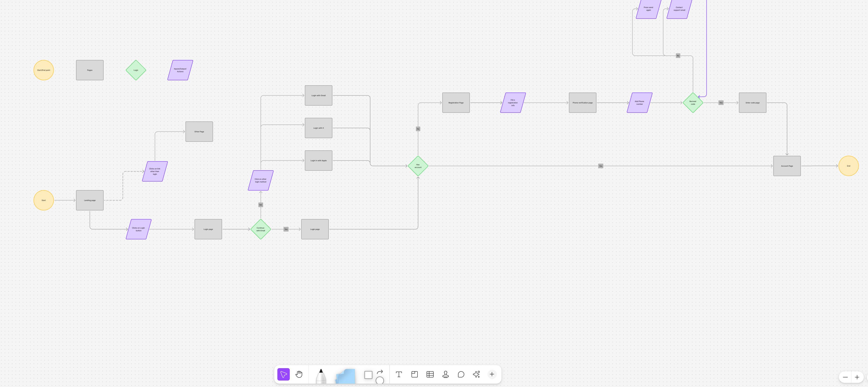Select the square shape tool
The width and height of the screenshot is (868, 387).
pos(368,375)
